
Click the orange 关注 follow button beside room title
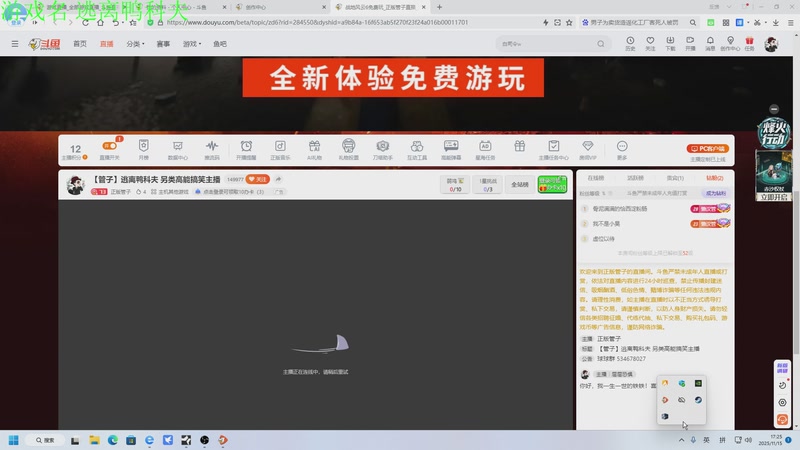(x=257, y=179)
